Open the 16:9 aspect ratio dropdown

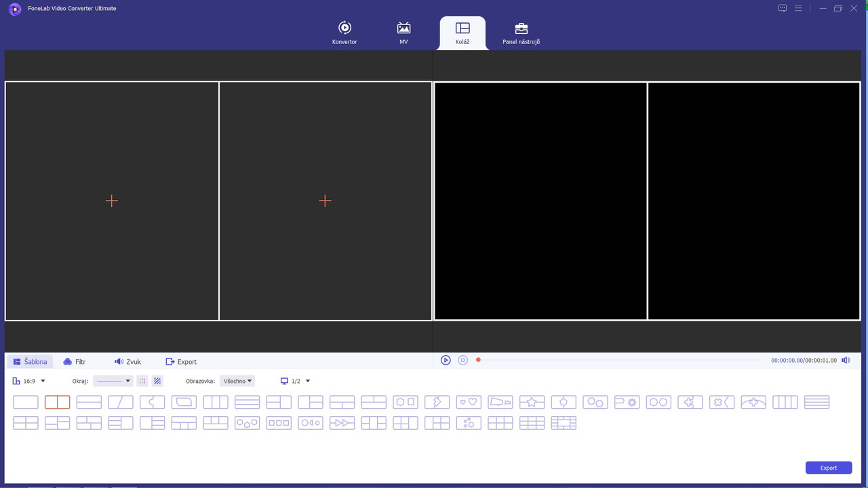click(29, 381)
